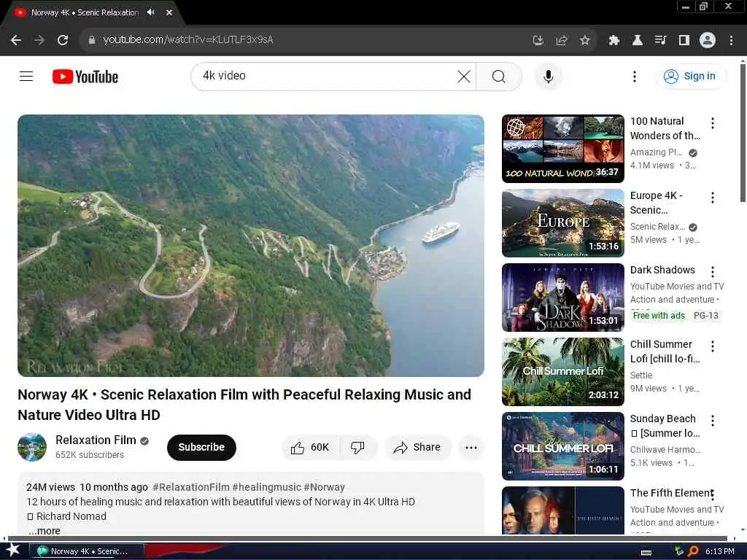Bookmark this page with the star icon
The height and width of the screenshot is (560, 747).
coord(584,41)
